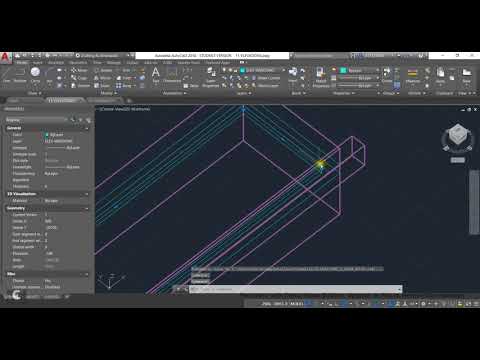Expand the Annotation panel flyout
Screen dimensions: 480x360
pos(175,93)
